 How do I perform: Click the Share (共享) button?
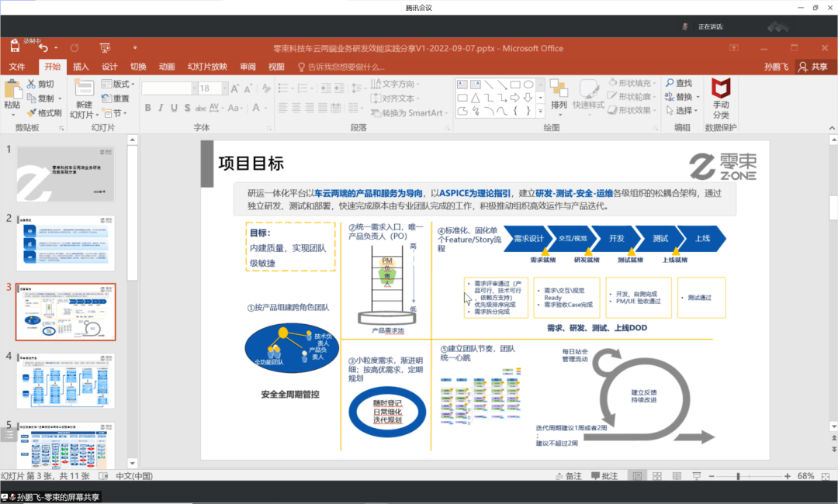(x=813, y=67)
